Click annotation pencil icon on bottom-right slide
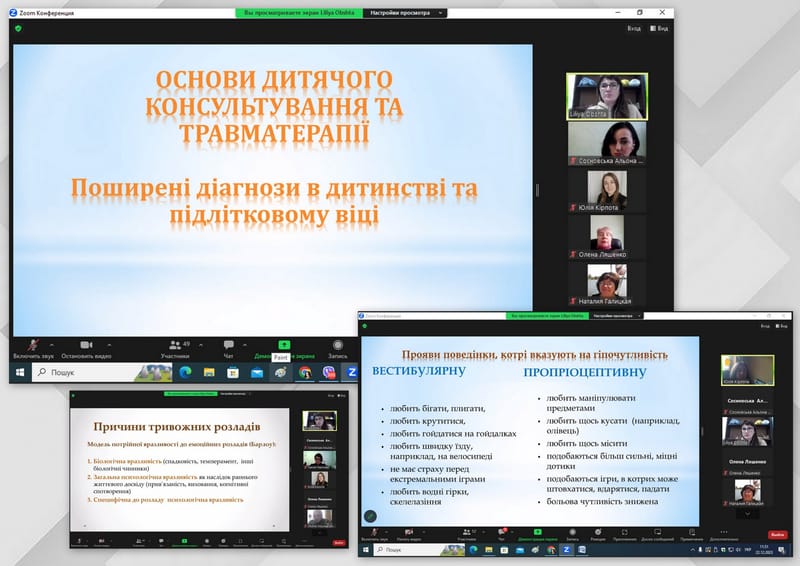Viewport: 800px width, 566px height. 370,516
